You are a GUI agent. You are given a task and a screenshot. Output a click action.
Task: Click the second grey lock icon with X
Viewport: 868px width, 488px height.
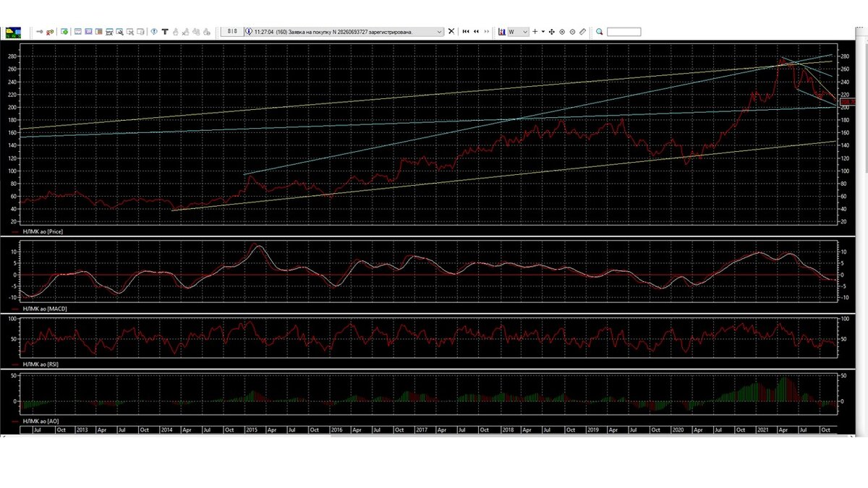pos(185,32)
